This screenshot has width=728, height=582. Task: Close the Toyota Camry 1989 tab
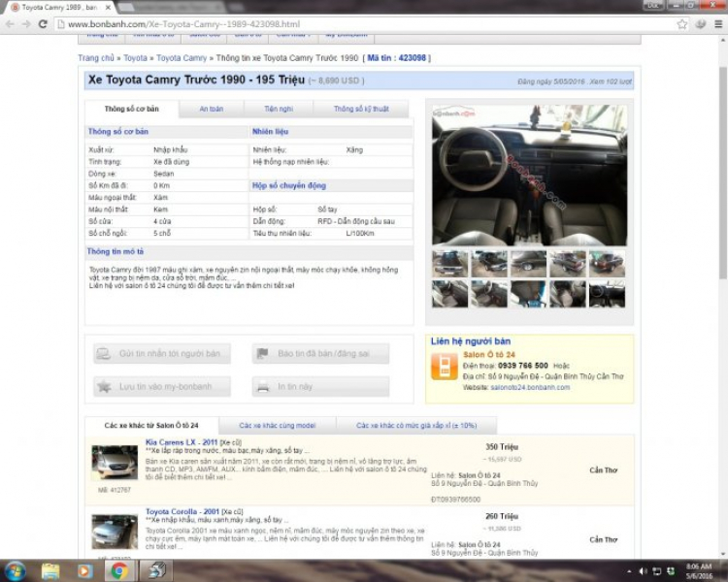[x=108, y=8]
